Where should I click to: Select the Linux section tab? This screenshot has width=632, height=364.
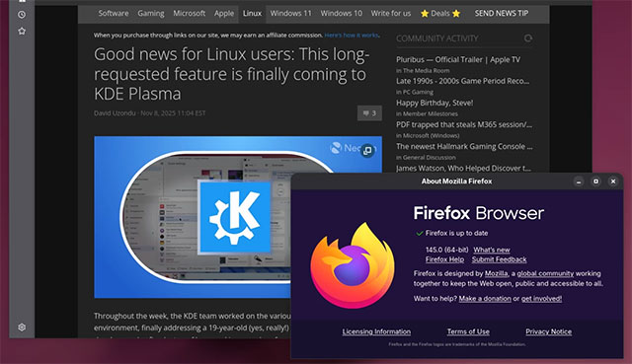pos(252,13)
